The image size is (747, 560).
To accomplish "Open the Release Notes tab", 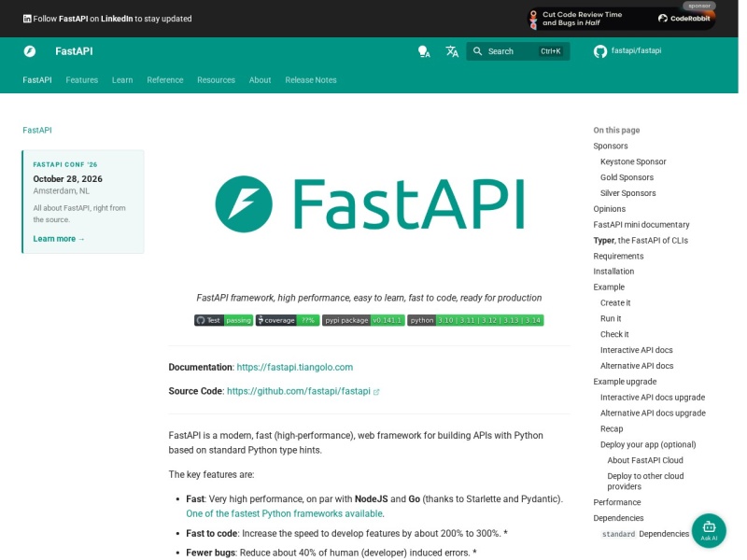I will pyautogui.click(x=311, y=80).
